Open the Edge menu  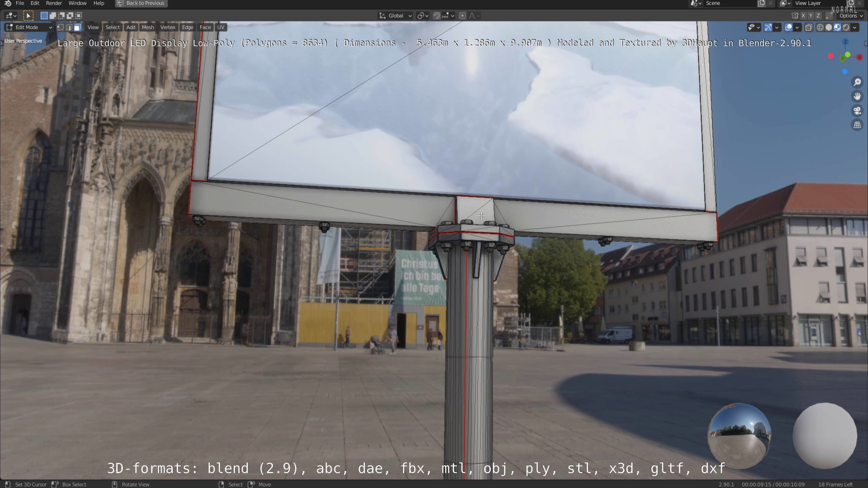click(x=187, y=27)
